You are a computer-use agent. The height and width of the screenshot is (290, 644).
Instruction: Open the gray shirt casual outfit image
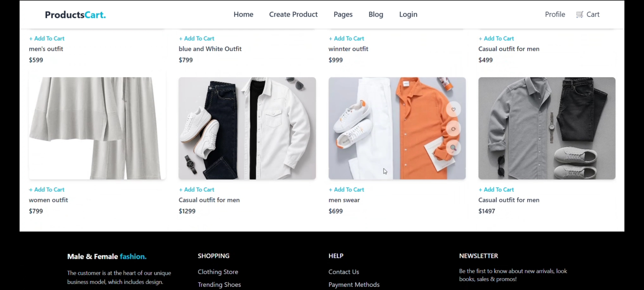(547, 128)
